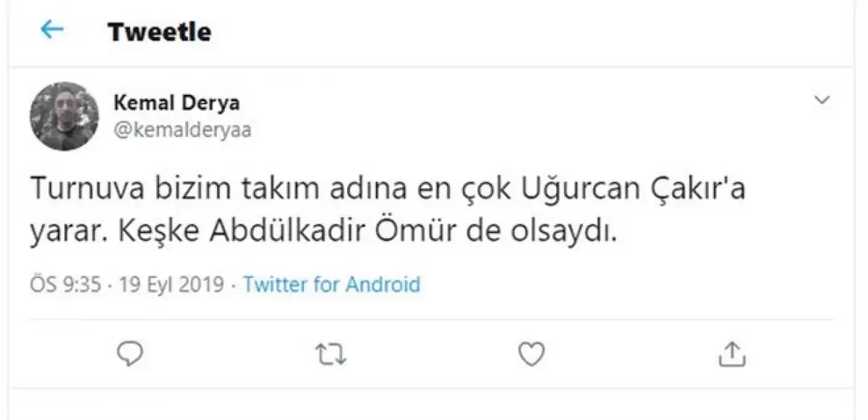
Task: Open Kemal Derya's profile picture
Action: [x=64, y=116]
